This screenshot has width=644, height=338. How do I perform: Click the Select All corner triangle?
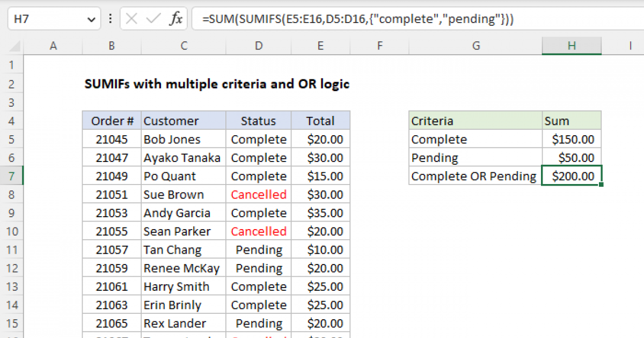coord(12,46)
